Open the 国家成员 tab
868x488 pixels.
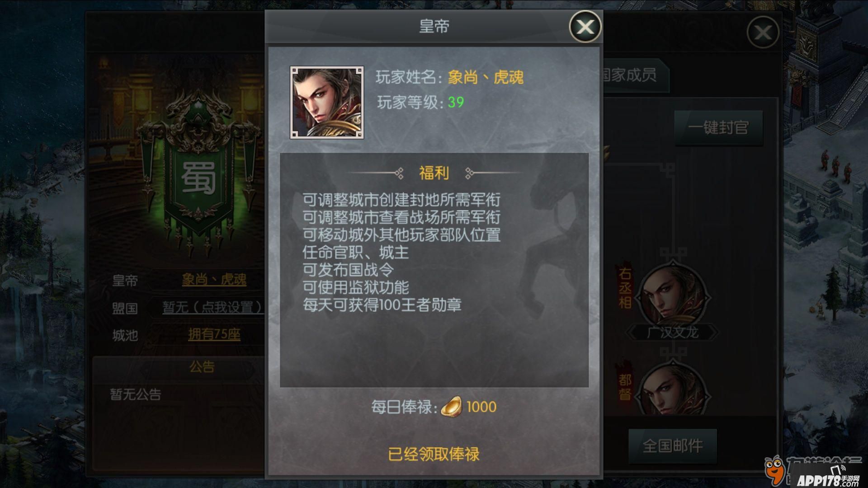click(630, 75)
